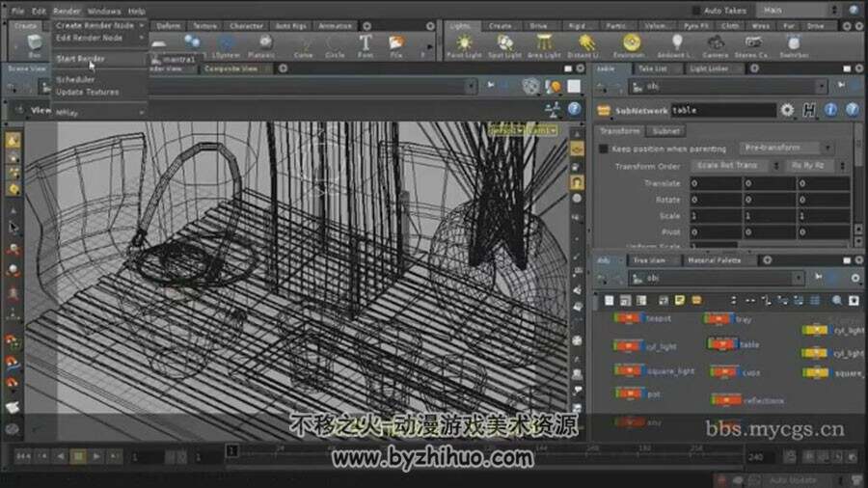Click the Auto Update button
The width and height of the screenshot is (868, 488).
(792, 479)
